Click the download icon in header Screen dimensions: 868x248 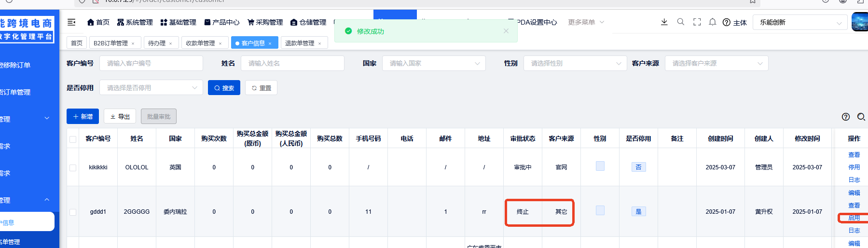pos(664,22)
